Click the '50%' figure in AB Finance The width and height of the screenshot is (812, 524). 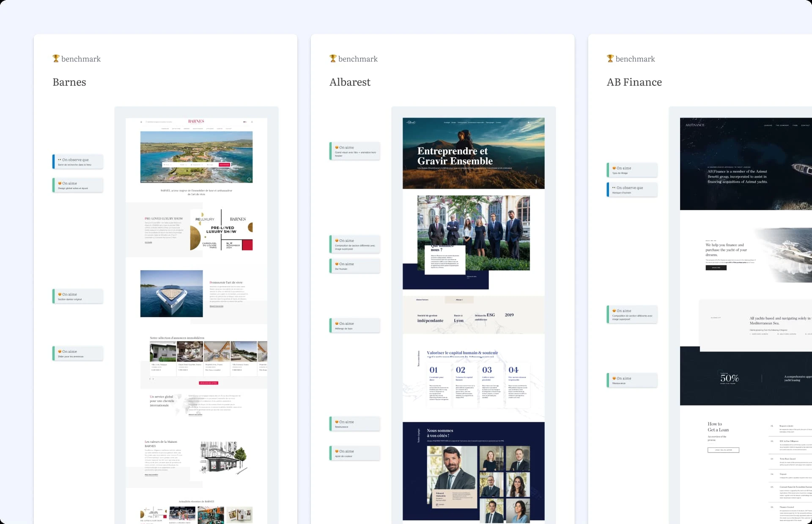click(730, 378)
